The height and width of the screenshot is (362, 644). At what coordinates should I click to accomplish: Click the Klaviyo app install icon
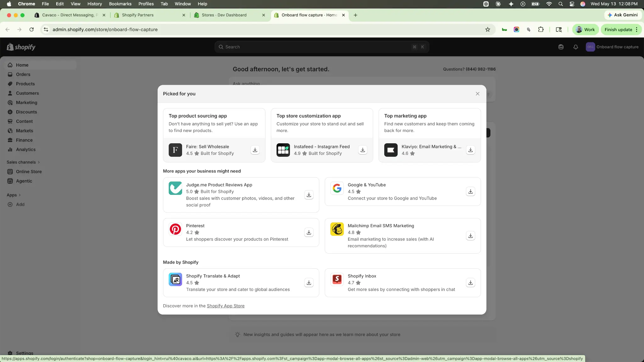tap(470, 150)
